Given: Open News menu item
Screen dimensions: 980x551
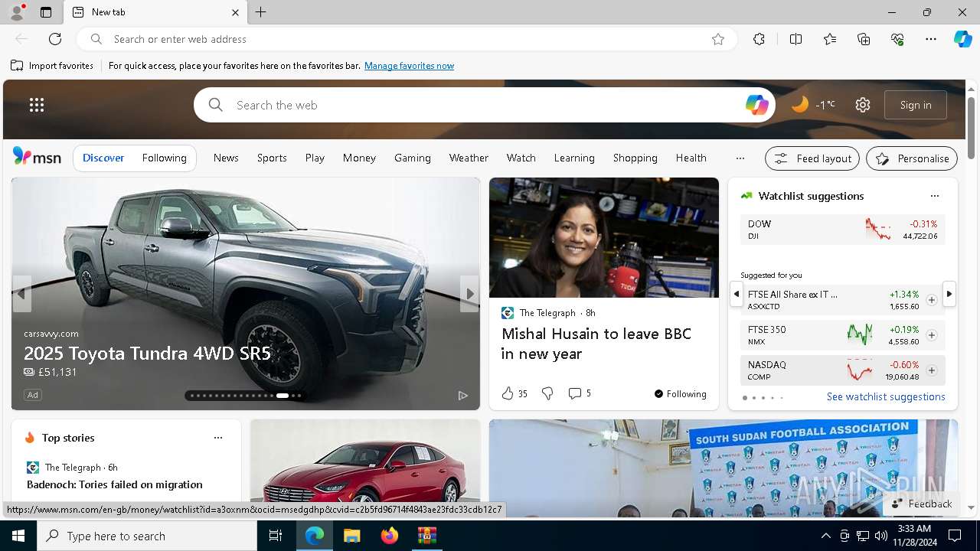Looking at the screenshot, I should (x=226, y=158).
